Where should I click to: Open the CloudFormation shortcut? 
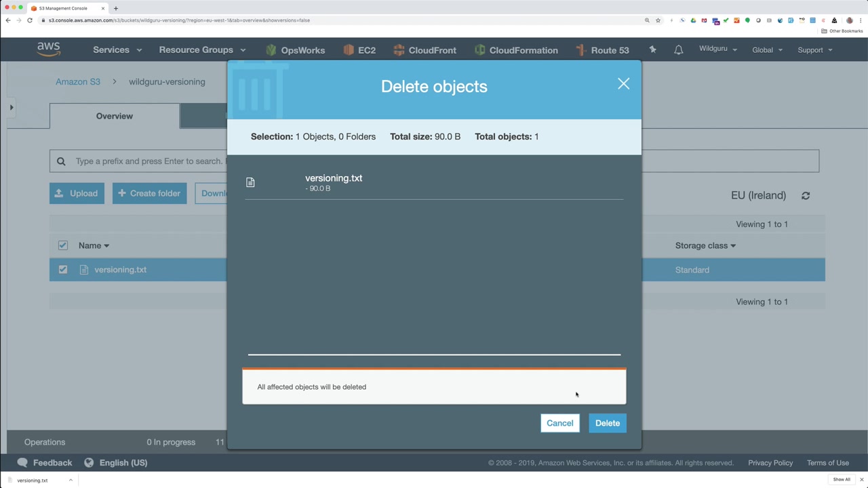click(x=516, y=50)
